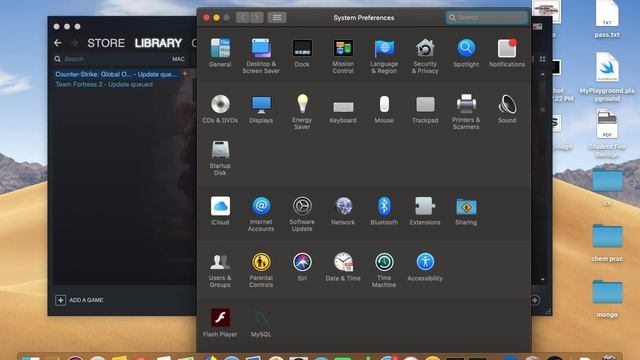
Task: Open Notifications preferences
Action: pos(507,53)
